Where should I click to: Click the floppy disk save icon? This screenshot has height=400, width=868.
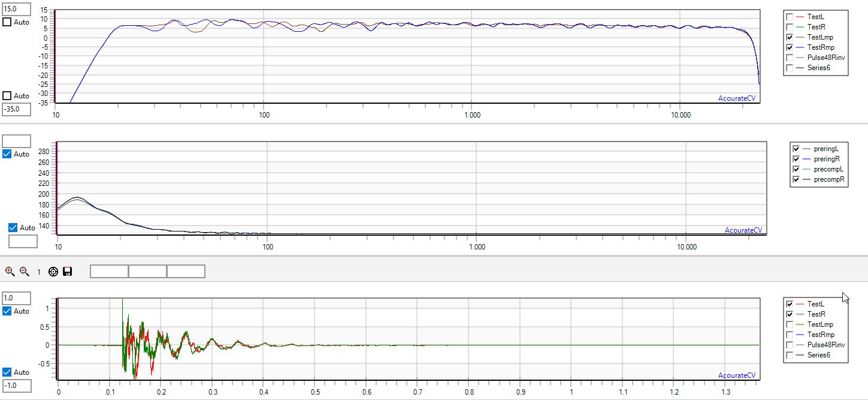coord(67,272)
